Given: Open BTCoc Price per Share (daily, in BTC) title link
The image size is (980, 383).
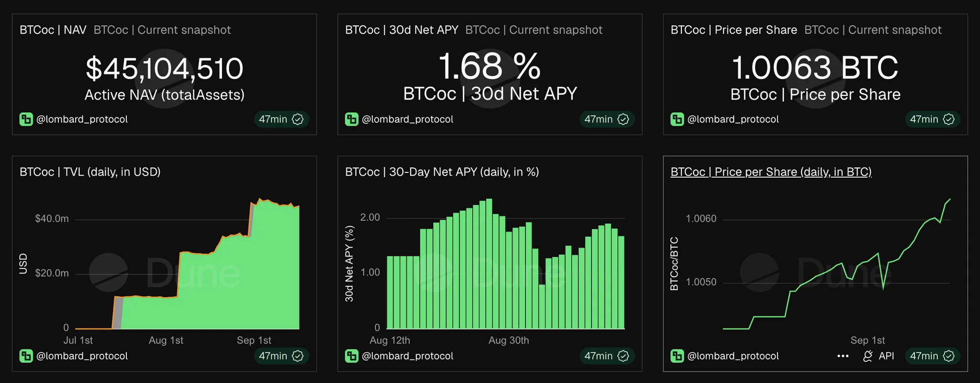Looking at the screenshot, I should (x=771, y=172).
